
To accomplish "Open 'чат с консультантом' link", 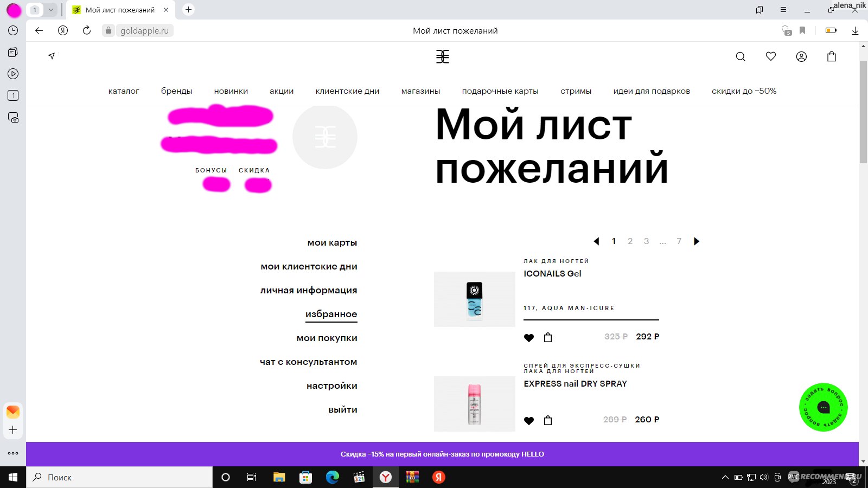I will tap(308, 362).
